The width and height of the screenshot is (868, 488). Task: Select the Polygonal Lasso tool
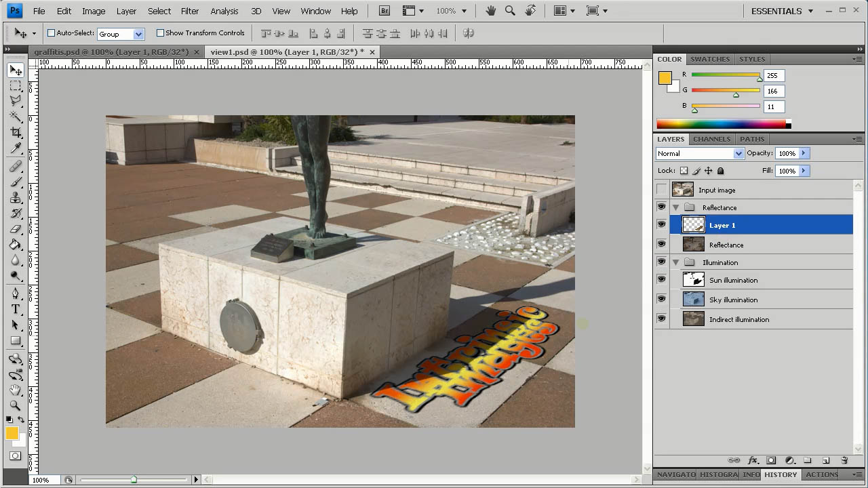coord(16,101)
